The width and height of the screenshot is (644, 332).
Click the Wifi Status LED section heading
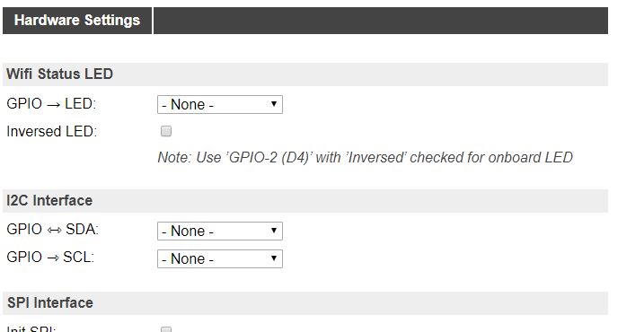[x=59, y=74]
